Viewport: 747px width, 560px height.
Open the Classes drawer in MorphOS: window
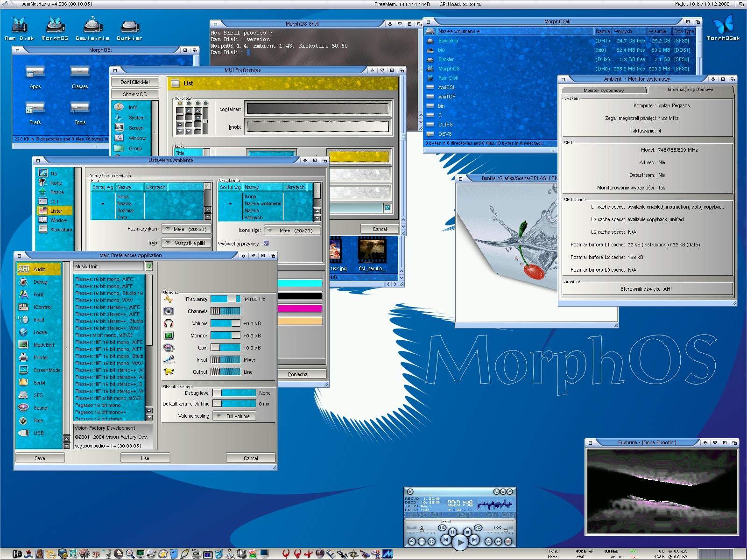[80, 77]
